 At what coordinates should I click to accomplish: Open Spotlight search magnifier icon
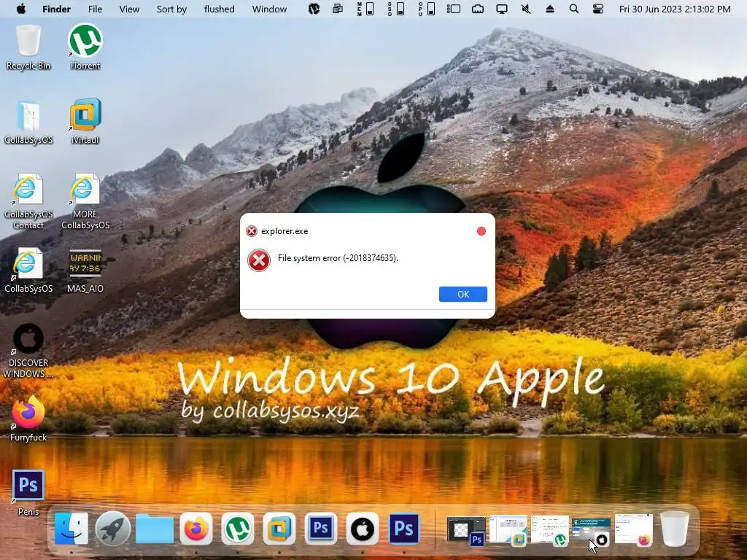tap(574, 9)
